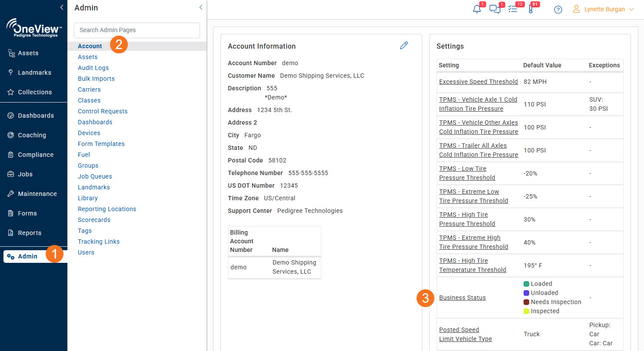Click the user profile avatar icon
Image resolution: width=644 pixels, height=351 pixels.
click(x=577, y=9)
